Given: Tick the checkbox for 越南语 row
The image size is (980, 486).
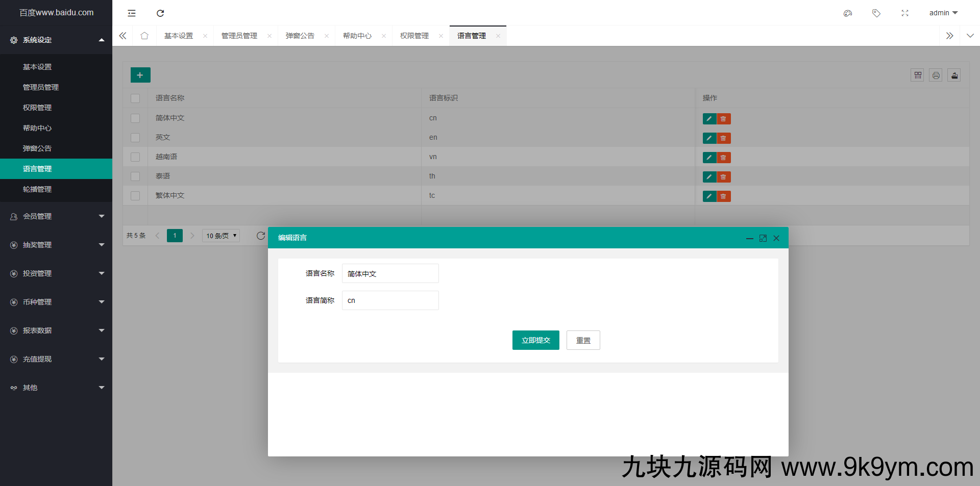Looking at the screenshot, I should 135,157.
